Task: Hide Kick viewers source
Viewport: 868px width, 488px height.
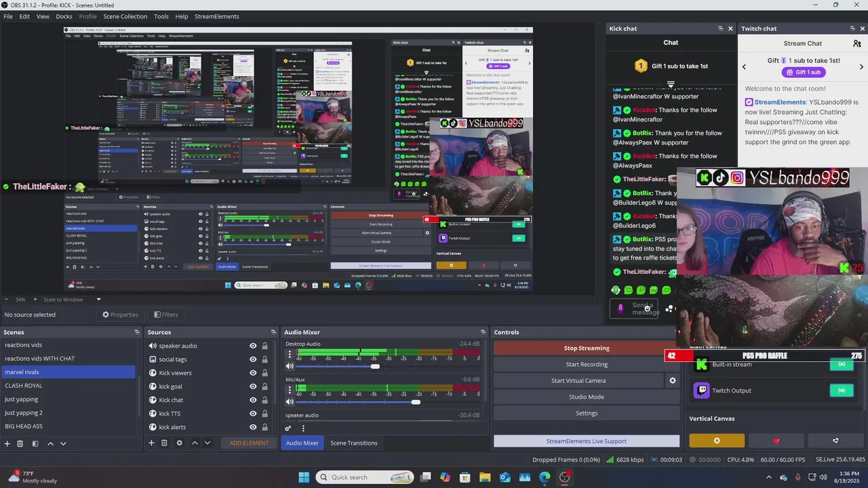Action: pos(253,373)
